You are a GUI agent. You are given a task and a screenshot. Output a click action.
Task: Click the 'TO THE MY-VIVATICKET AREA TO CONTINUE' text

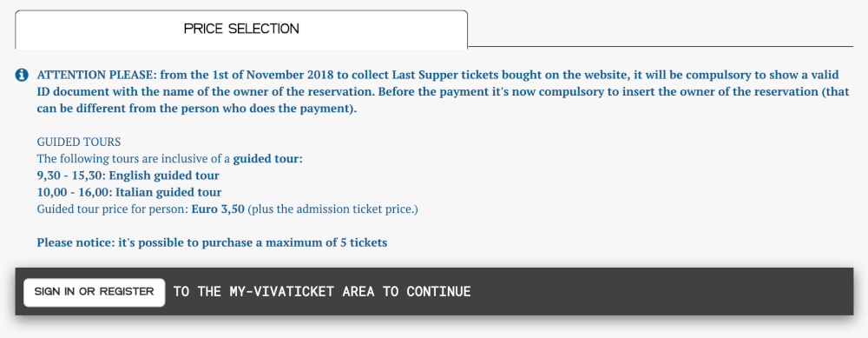pyautogui.click(x=322, y=291)
